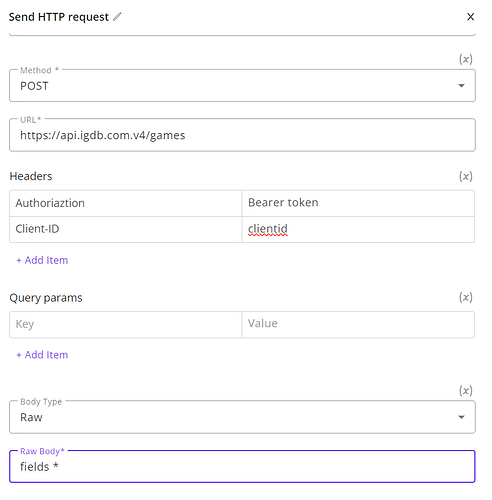Click the URL input field
The height and width of the screenshot is (500, 492).
point(242,135)
